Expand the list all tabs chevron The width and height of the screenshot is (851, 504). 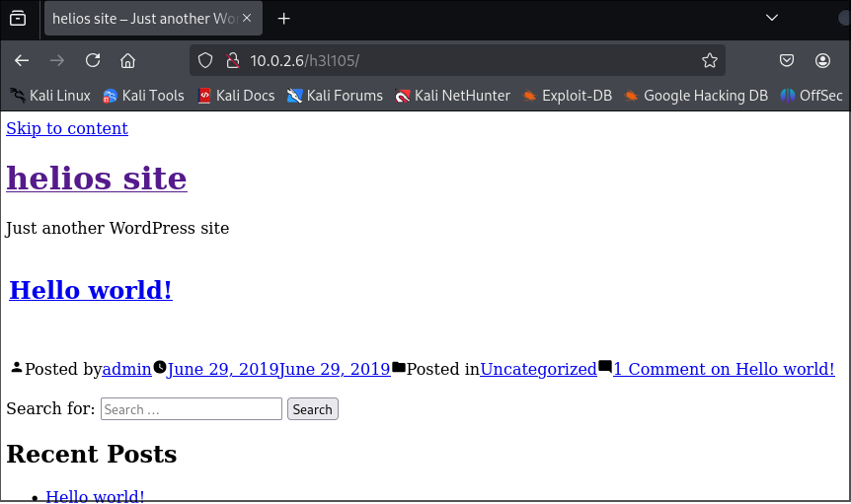coord(772,18)
